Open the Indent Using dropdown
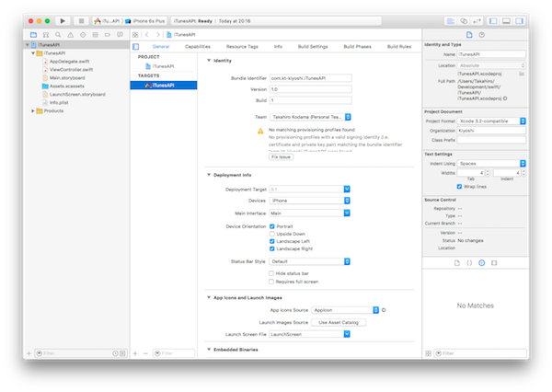 [x=491, y=164]
